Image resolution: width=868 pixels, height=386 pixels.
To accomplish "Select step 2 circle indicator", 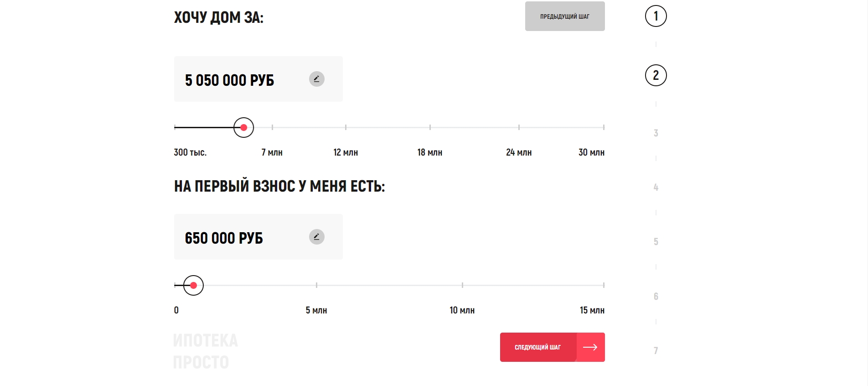I will pos(656,75).
